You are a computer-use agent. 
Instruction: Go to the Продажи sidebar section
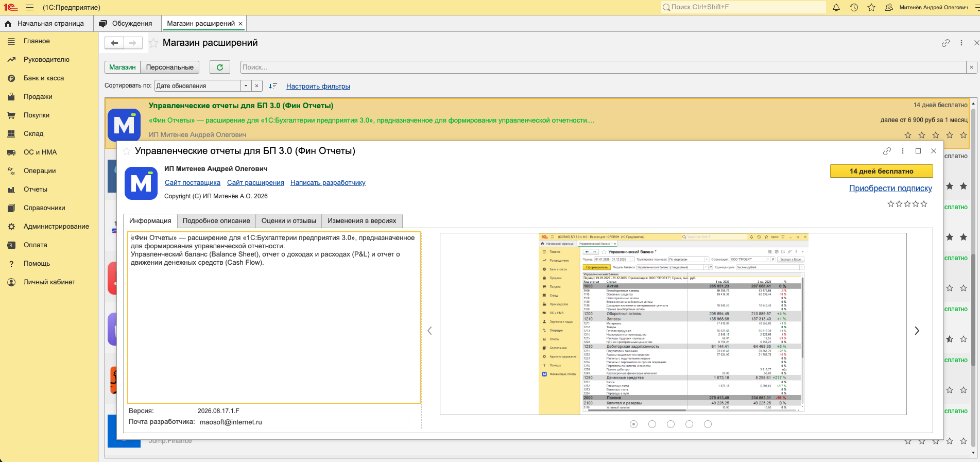point(38,97)
